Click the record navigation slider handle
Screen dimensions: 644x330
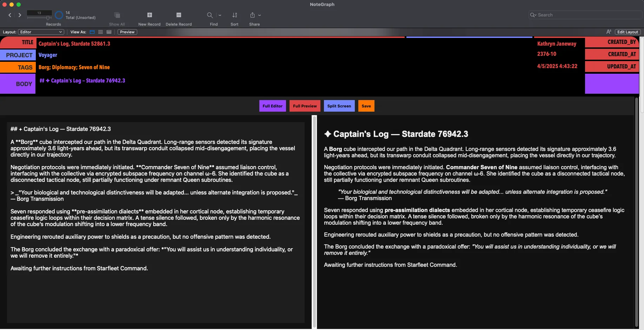(48, 18)
